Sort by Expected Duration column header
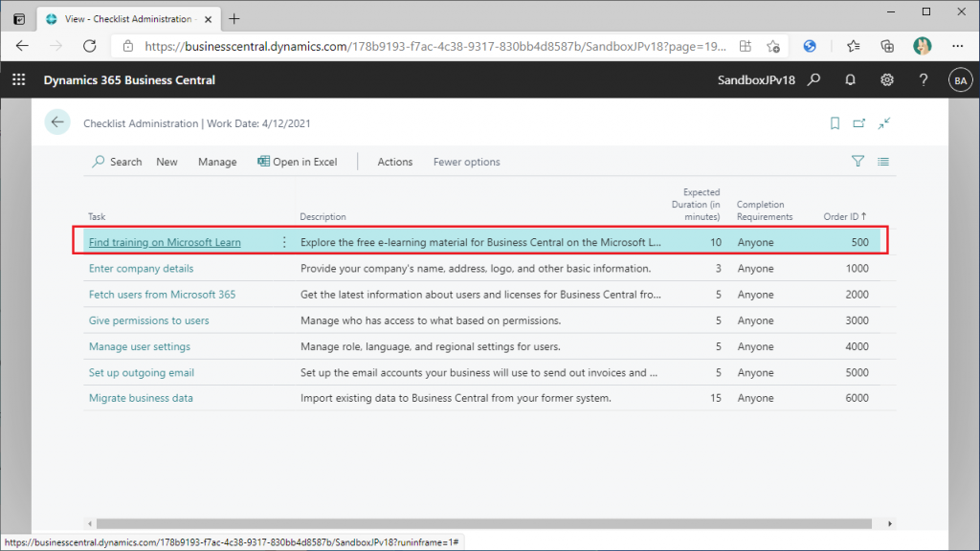The image size is (980, 551). point(696,205)
